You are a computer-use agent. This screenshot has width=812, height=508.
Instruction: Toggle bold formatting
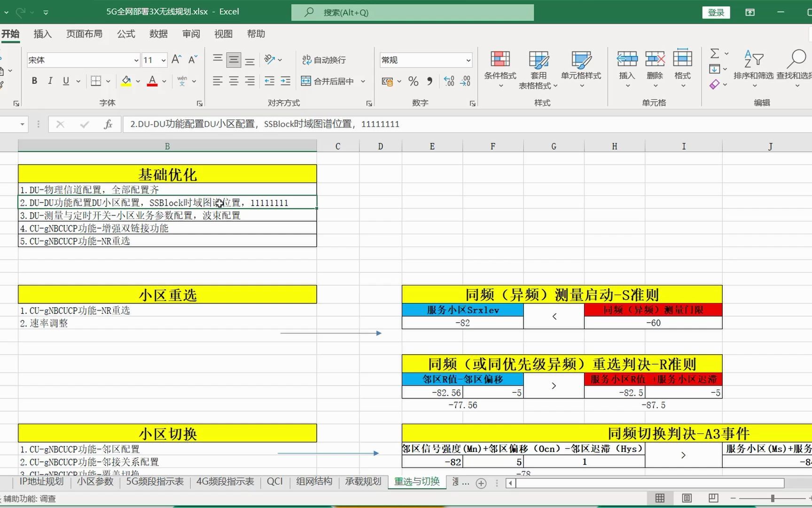pos(34,81)
